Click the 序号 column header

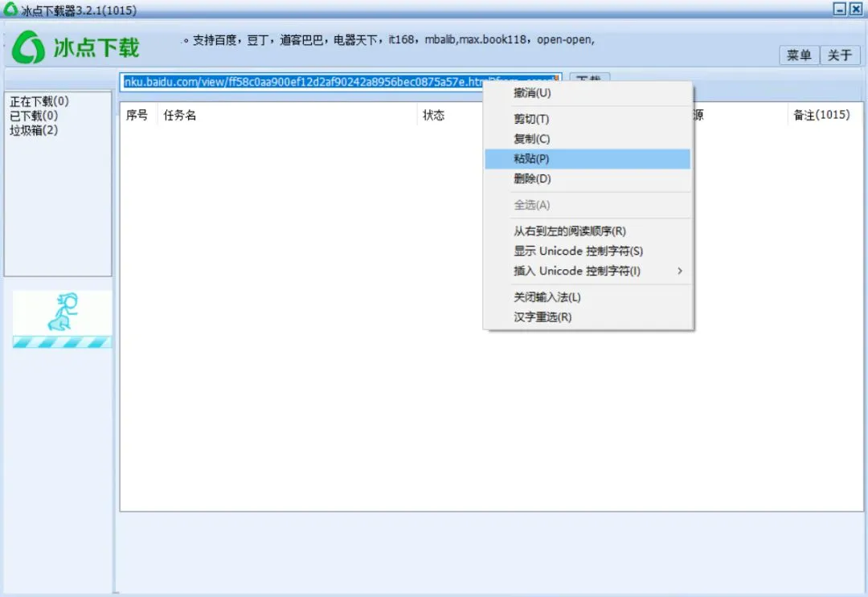click(x=137, y=115)
